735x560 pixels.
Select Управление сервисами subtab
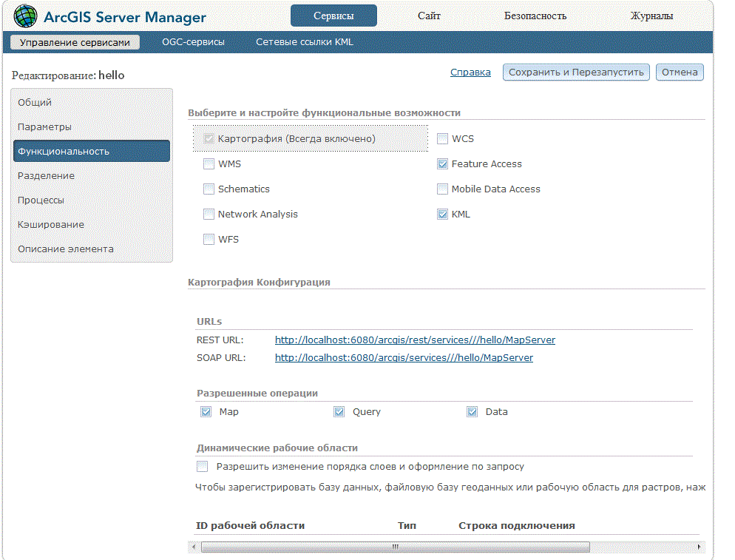(x=75, y=42)
